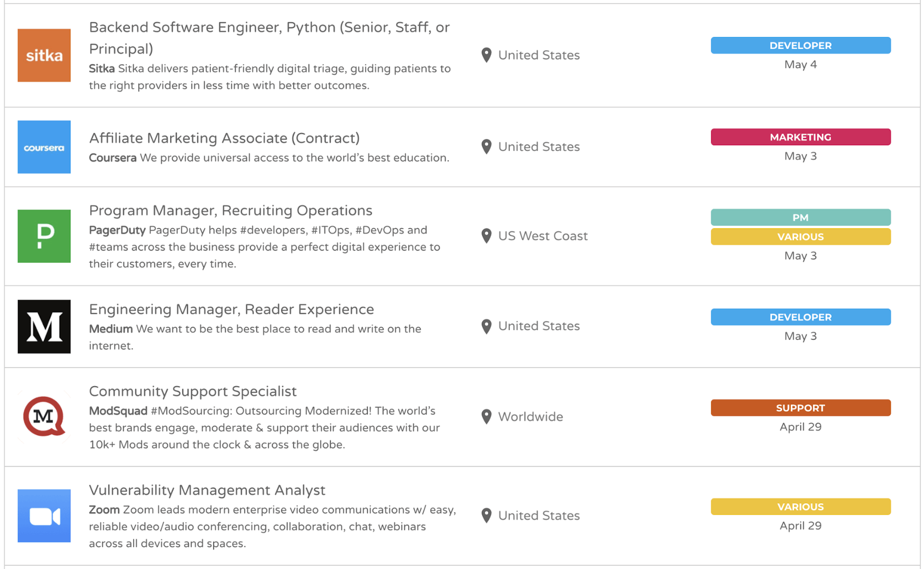Click the Sitka company logo
The height and width of the screenshot is (569, 924).
coord(44,55)
